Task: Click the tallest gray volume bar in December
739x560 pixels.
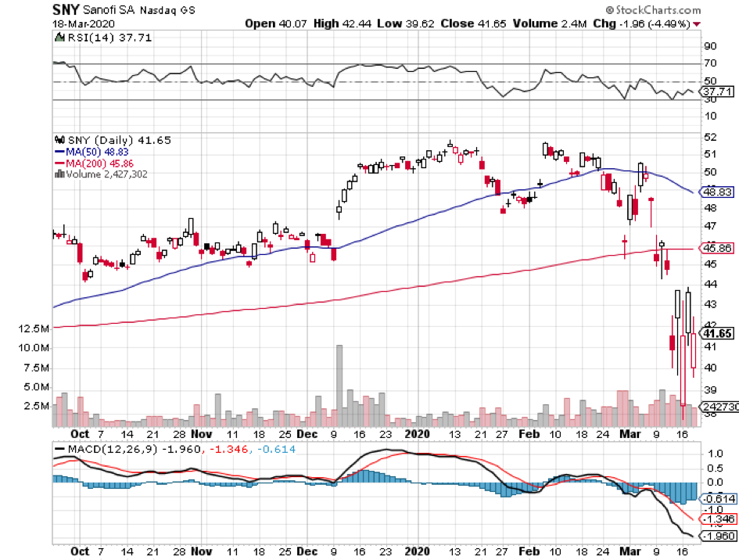Action: point(339,386)
